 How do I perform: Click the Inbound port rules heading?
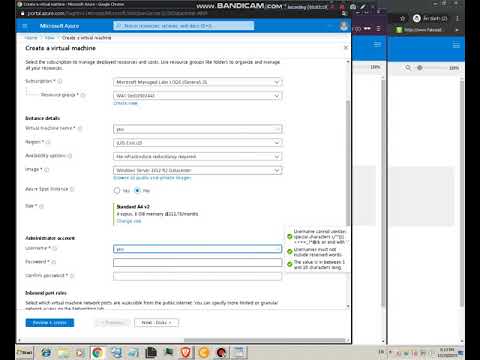click(x=46, y=293)
